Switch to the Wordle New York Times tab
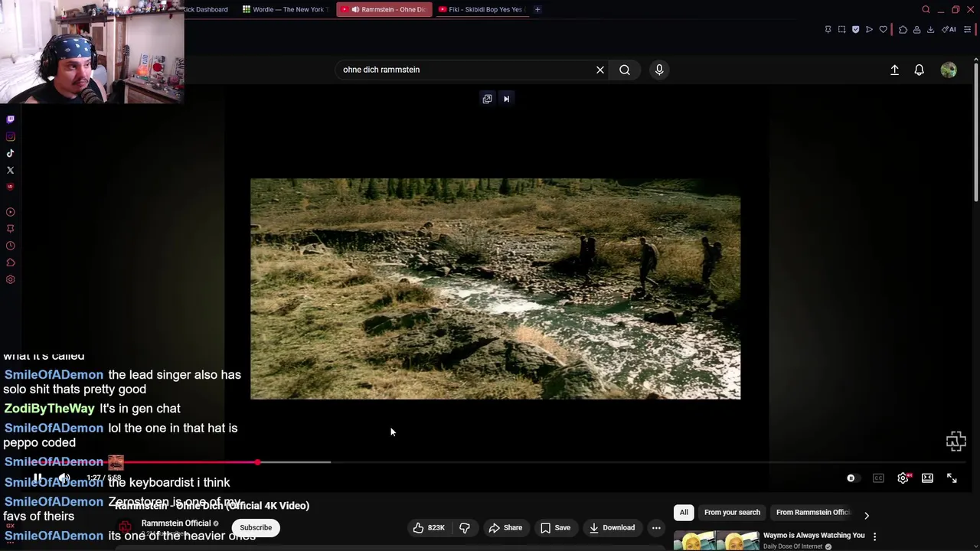Viewport: 980px width, 551px height. click(x=285, y=9)
